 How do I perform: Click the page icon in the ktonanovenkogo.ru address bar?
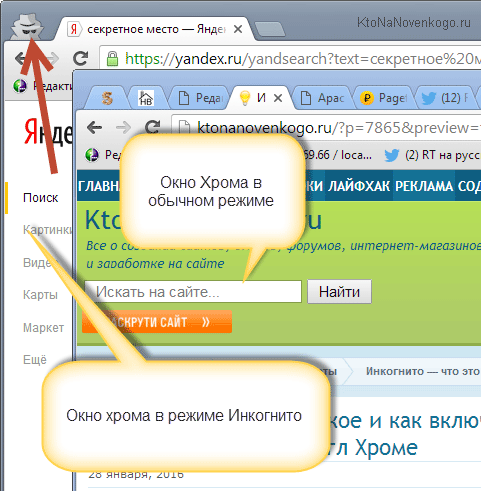pyautogui.click(x=184, y=128)
